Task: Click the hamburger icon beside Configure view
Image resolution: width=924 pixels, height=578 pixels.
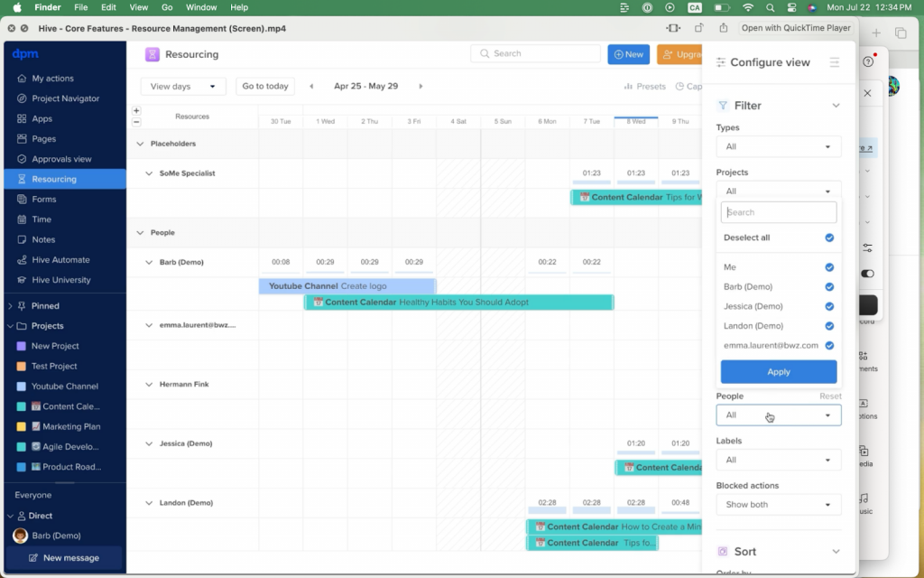Action: tap(835, 62)
